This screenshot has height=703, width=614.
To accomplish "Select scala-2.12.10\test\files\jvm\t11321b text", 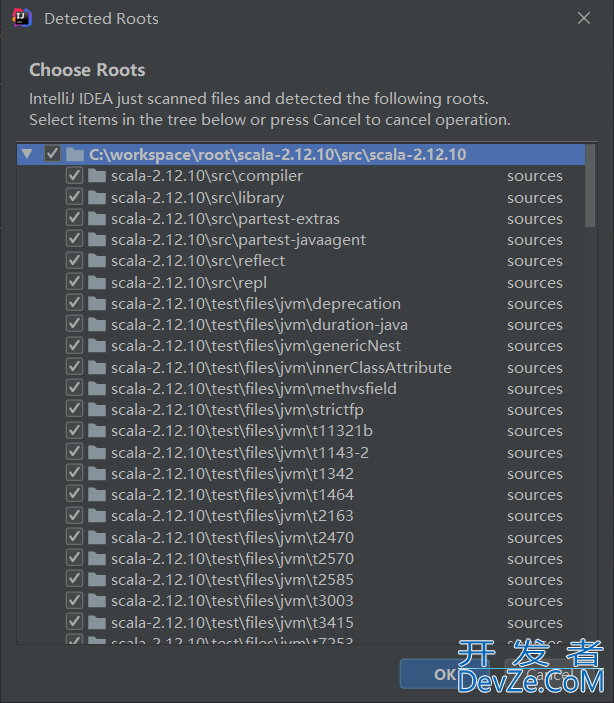I will click(x=242, y=431).
